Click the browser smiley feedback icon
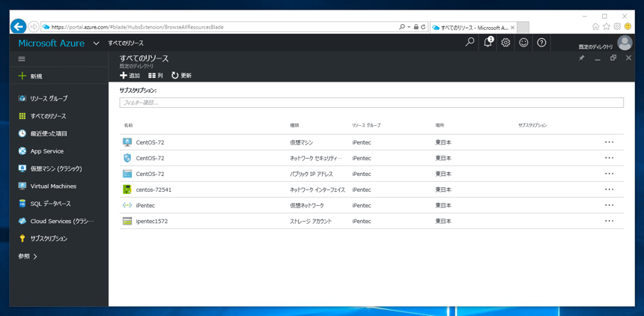Image resolution: width=644 pixels, height=316 pixels. click(628, 27)
